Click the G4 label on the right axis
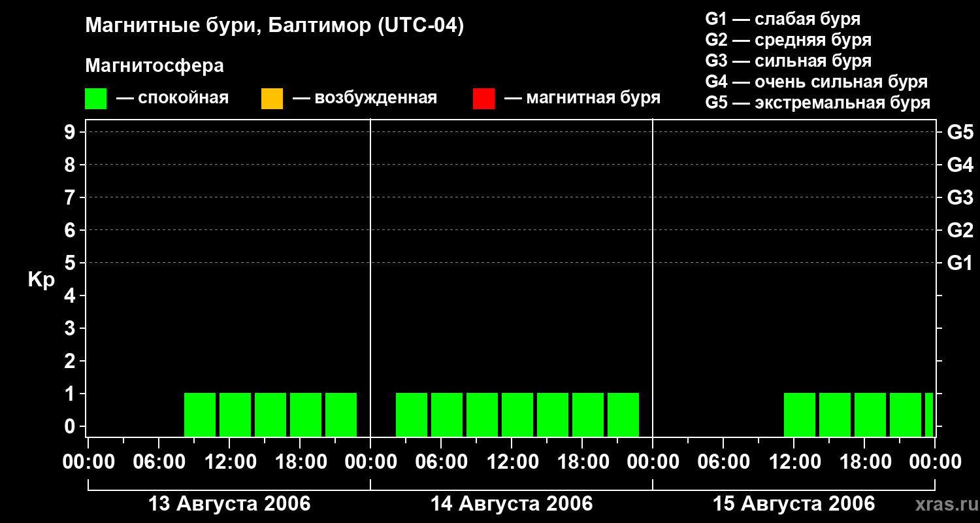The width and height of the screenshot is (980, 523). [x=960, y=165]
